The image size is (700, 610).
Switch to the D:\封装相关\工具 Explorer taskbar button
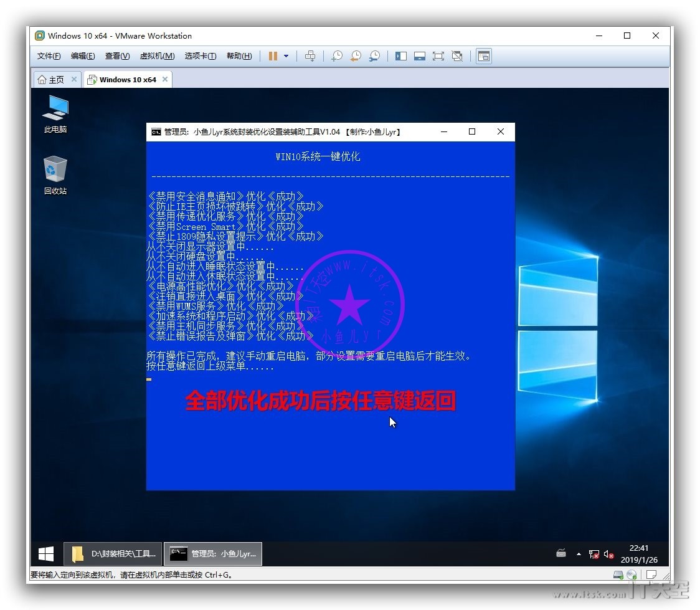pyautogui.click(x=112, y=554)
